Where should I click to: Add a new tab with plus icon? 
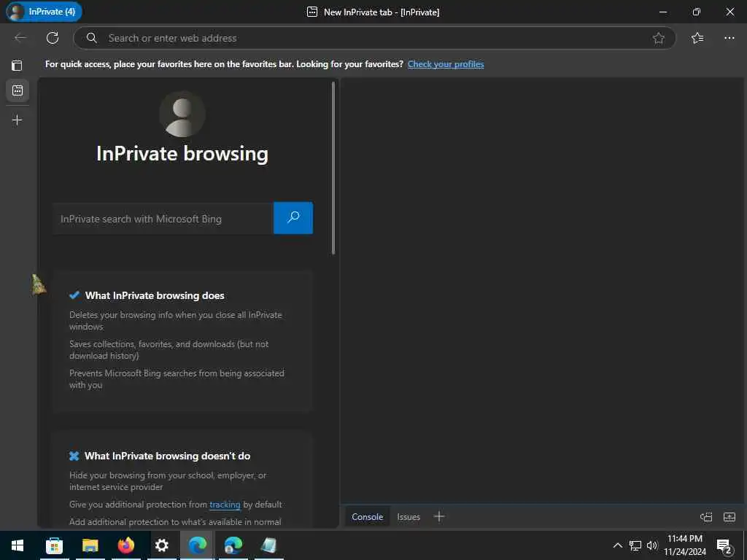click(x=18, y=120)
